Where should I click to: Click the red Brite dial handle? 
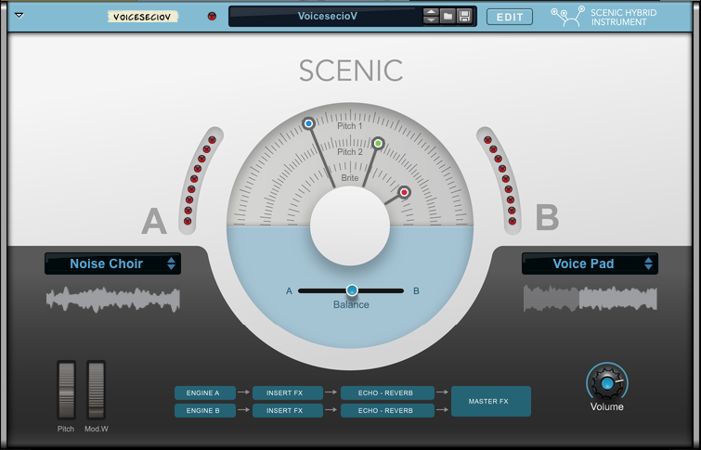405,192
